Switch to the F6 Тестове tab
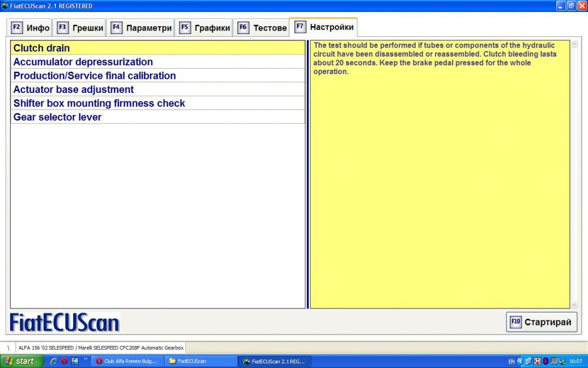The height and width of the screenshot is (368, 588). [x=262, y=28]
